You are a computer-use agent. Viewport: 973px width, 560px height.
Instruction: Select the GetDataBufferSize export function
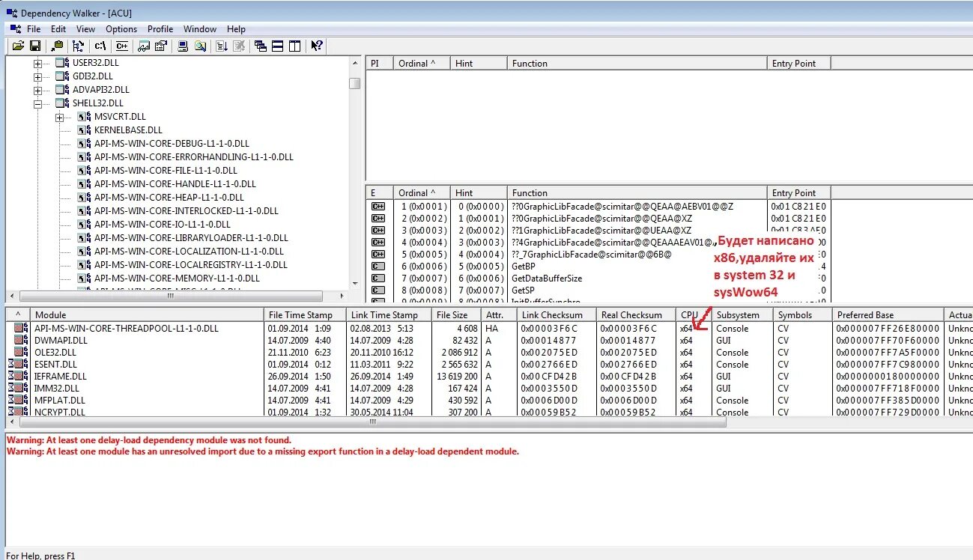[x=547, y=278]
